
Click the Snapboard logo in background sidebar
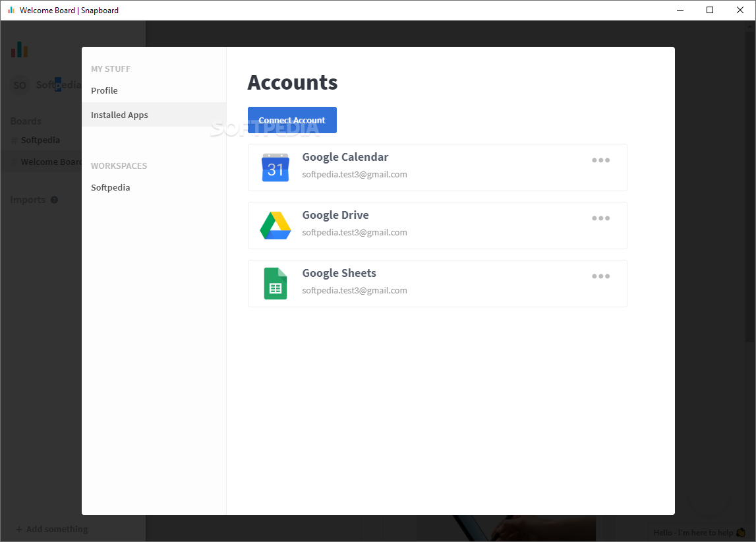(19, 49)
